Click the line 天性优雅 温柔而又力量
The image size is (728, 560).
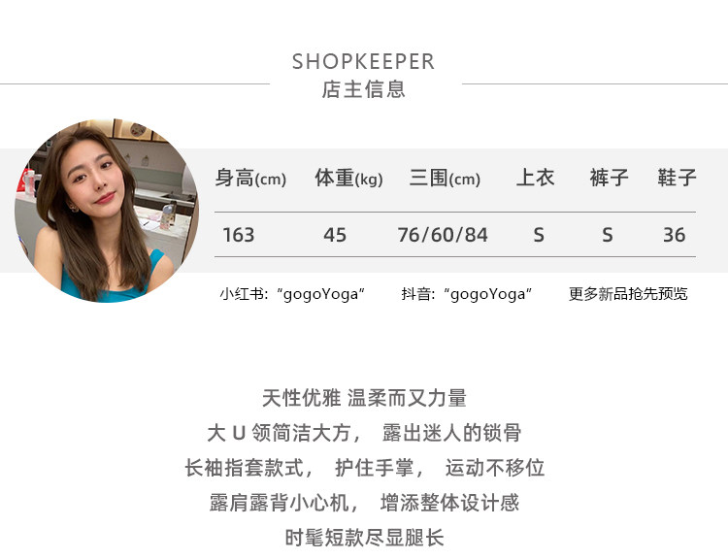[x=364, y=399]
